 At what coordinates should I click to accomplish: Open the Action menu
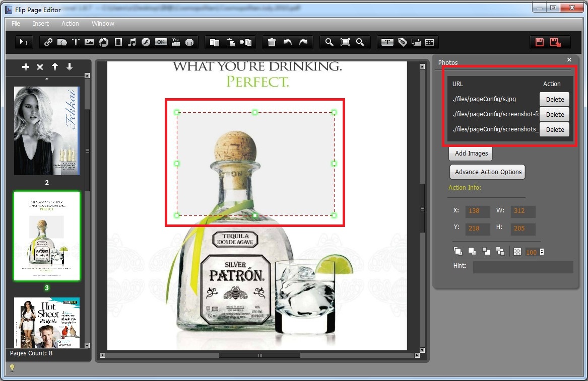pyautogui.click(x=70, y=24)
